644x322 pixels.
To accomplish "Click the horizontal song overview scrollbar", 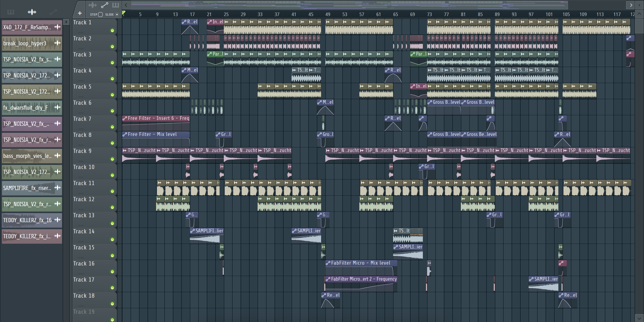I will [349, 5].
